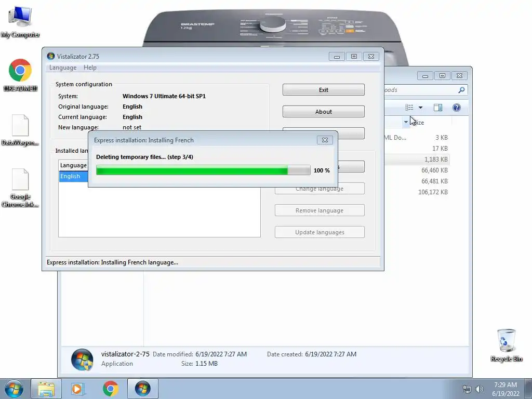Select the 106,172 KB file row

(x=417, y=192)
